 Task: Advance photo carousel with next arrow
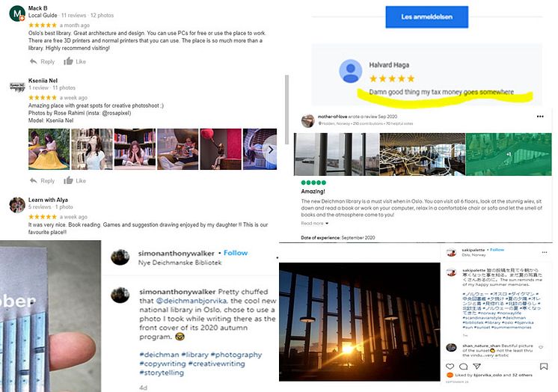(x=271, y=150)
